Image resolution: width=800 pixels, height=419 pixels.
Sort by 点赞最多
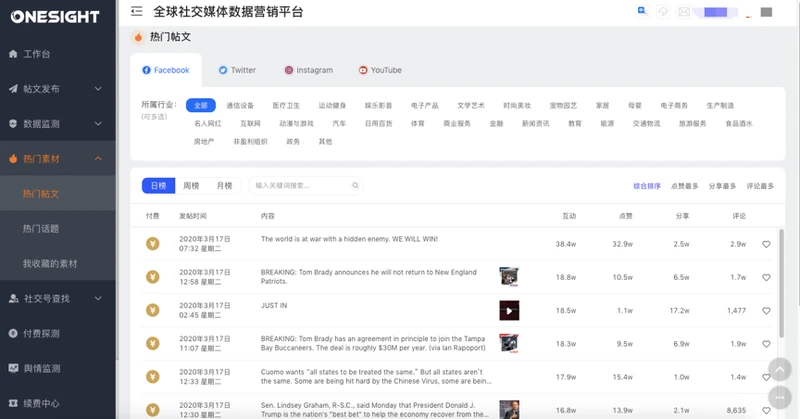tap(685, 186)
